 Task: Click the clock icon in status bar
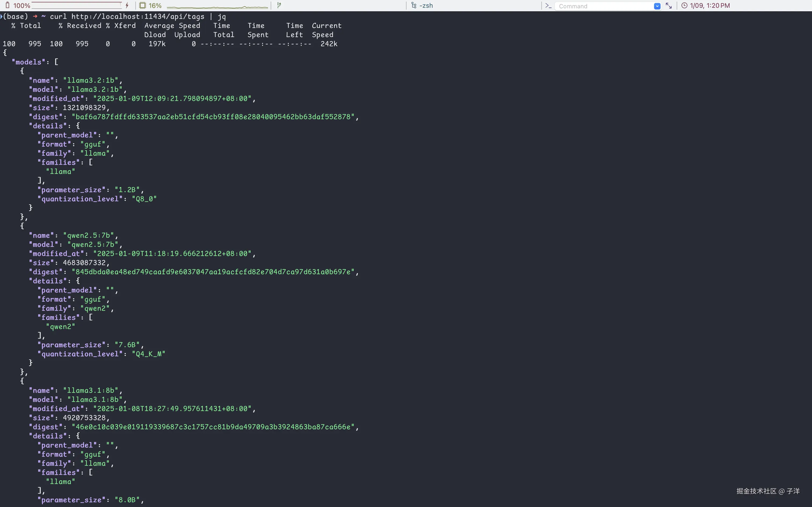pyautogui.click(x=684, y=5)
